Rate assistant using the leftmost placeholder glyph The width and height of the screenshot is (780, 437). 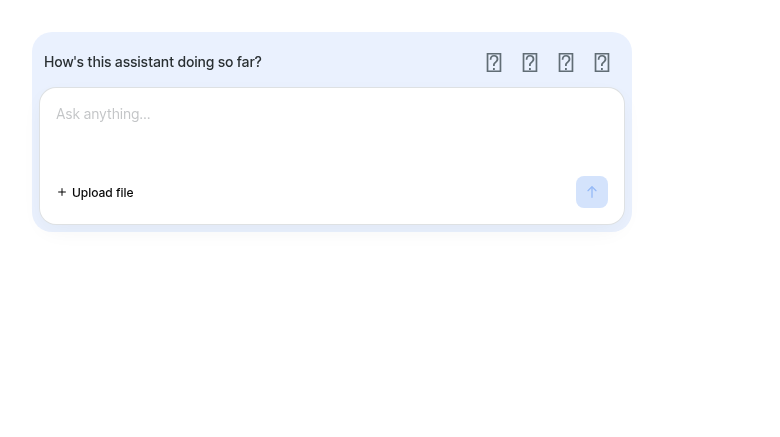(x=493, y=63)
